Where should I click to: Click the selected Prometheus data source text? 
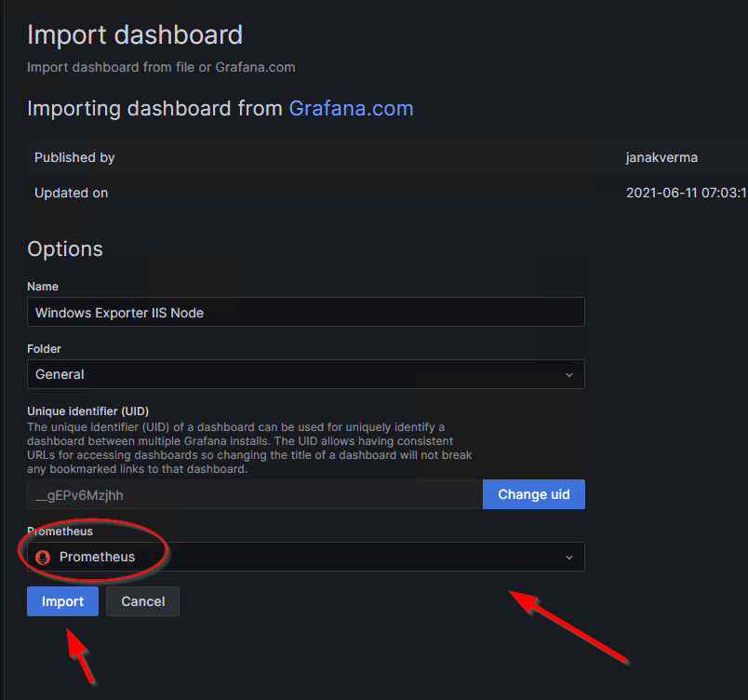(x=97, y=557)
